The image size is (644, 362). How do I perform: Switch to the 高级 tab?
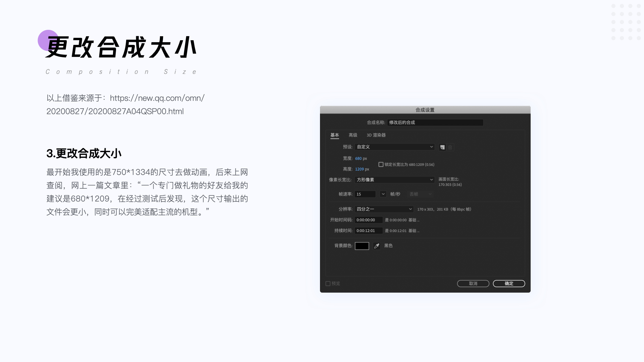pyautogui.click(x=353, y=135)
